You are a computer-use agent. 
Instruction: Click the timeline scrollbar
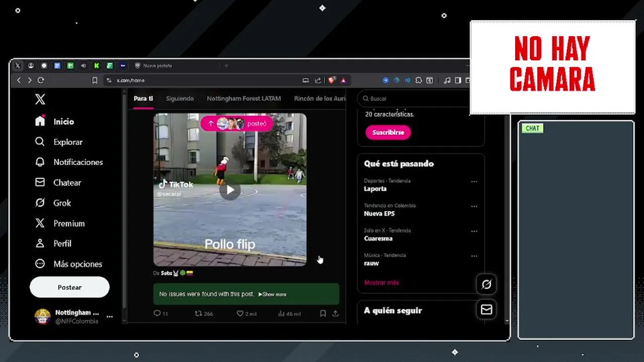(x=125, y=201)
